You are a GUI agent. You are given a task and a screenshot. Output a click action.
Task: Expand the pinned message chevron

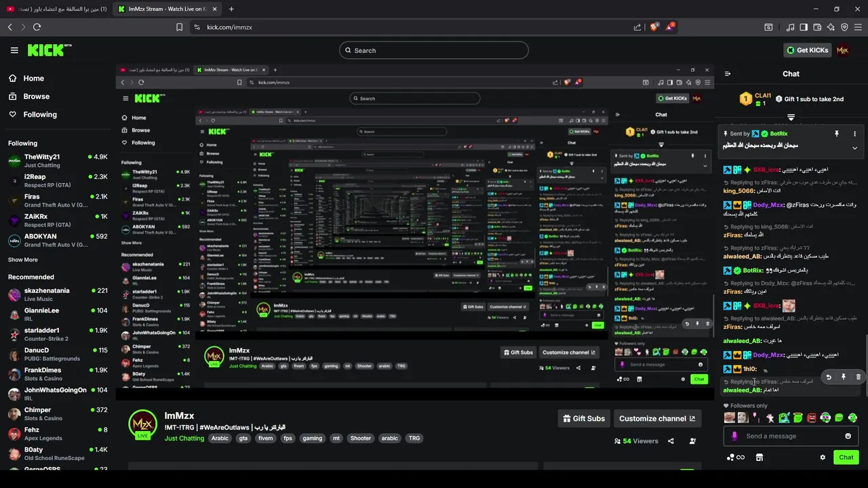[854, 148]
